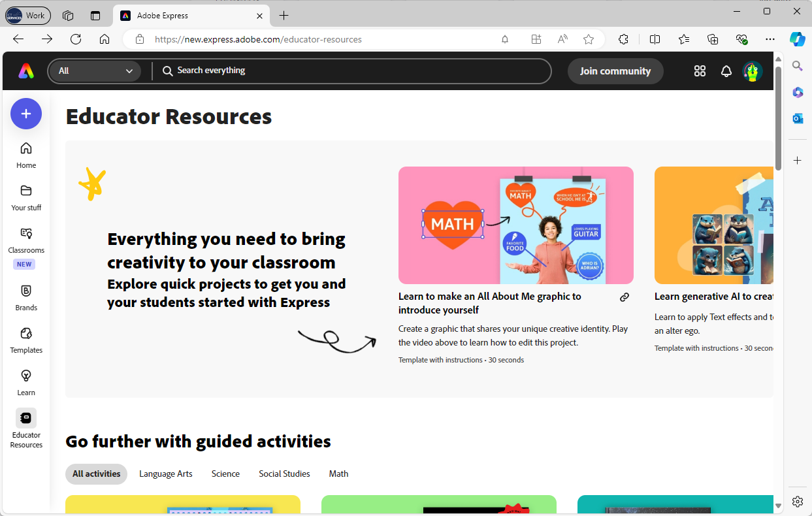Screen dimensions: 812x516
Task: Open browser Collections icon
Action: [x=713, y=39]
